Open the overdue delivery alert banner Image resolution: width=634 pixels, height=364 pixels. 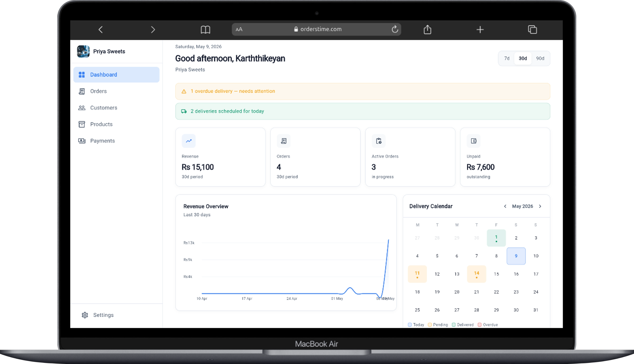point(363,91)
